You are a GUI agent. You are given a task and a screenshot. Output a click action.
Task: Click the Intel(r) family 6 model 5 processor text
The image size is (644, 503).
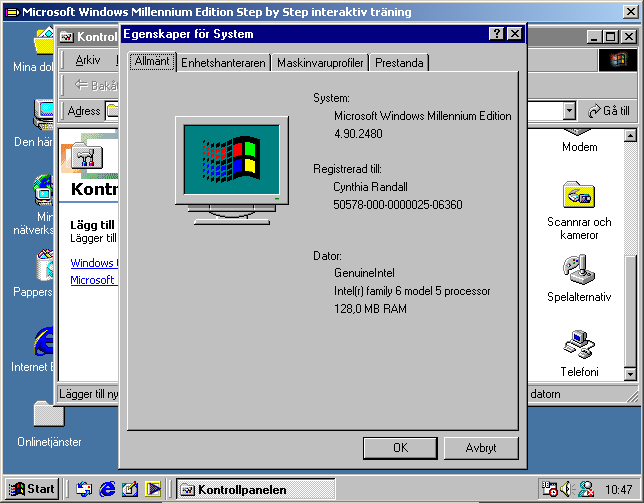point(412,291)
